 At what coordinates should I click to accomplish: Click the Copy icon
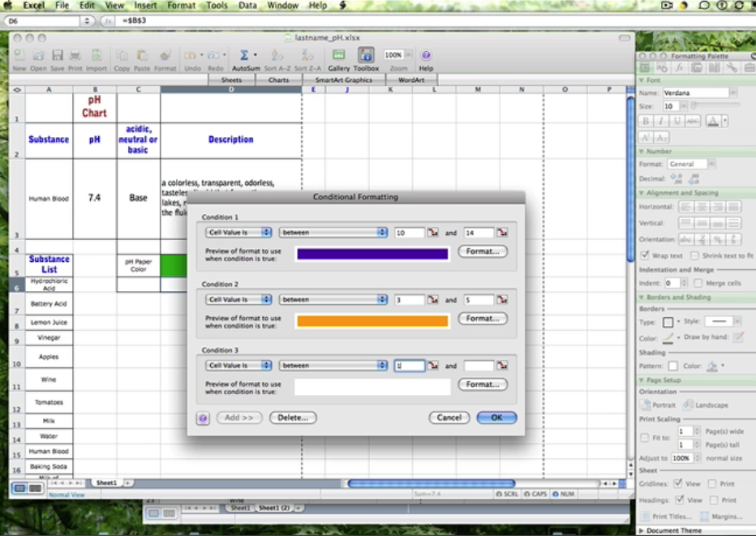point(123,57)
